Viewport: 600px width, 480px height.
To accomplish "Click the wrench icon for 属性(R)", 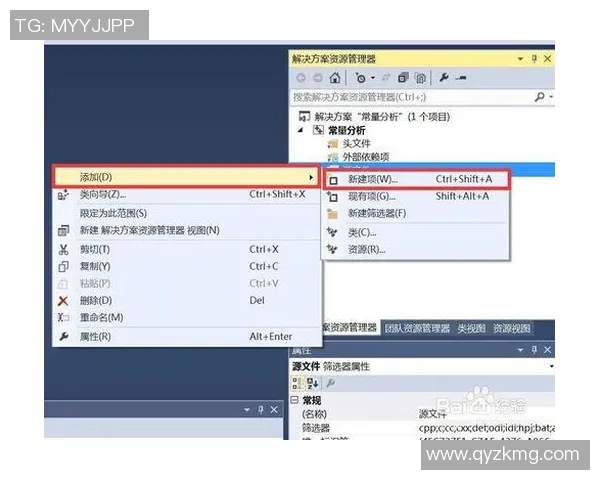I will pyautogui.click(x=64, y=336).
